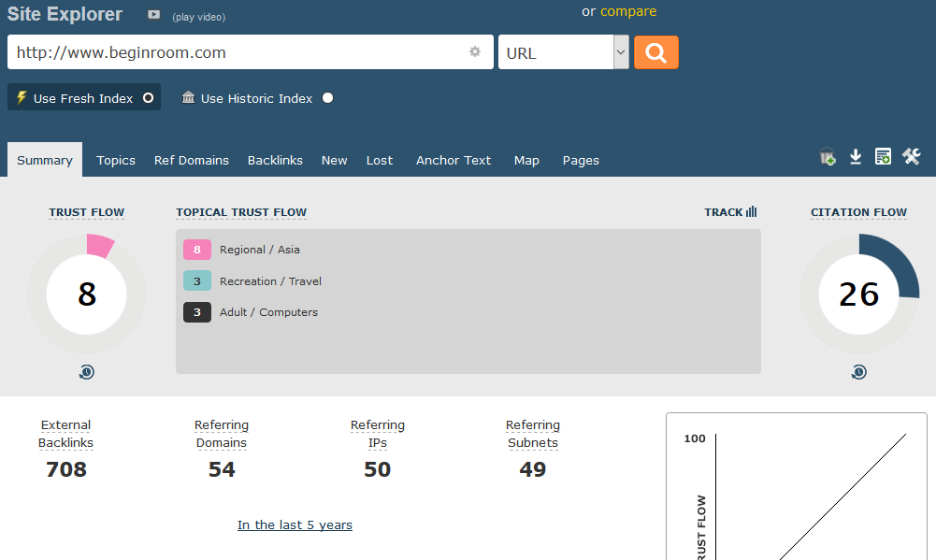Click the play video icon
This screenshot has width=936, height=560.
pos(153,14)
